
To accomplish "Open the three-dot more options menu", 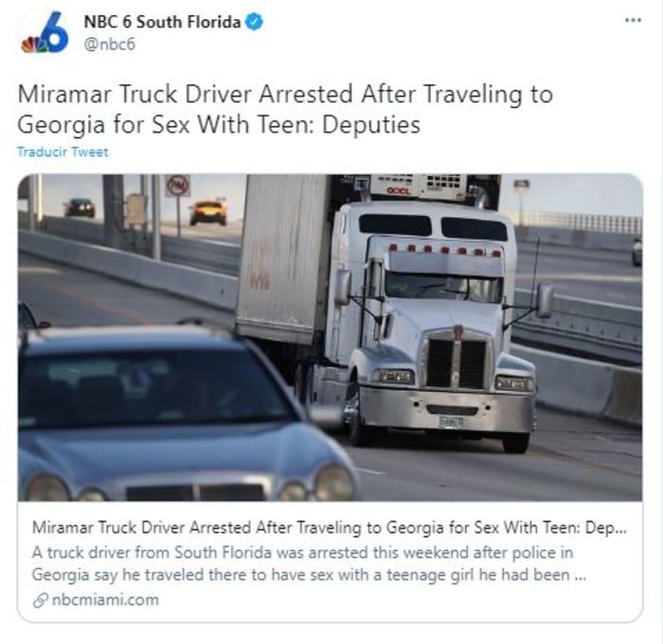I will pos(633,20).
